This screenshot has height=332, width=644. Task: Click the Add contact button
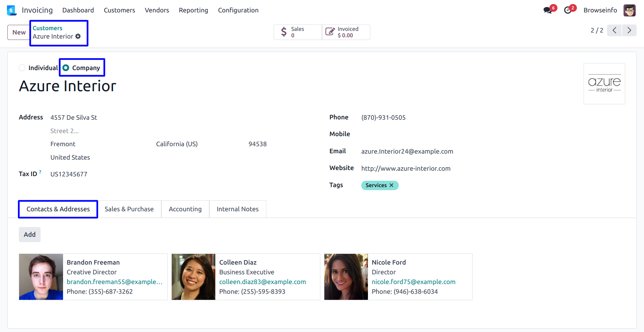(x=30, y=235)
